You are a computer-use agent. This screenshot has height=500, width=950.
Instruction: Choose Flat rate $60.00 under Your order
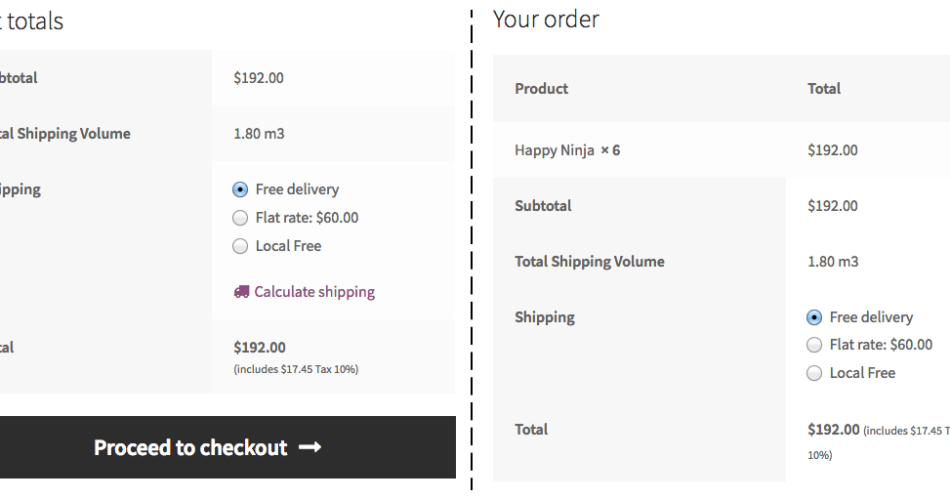coord(814,346)
